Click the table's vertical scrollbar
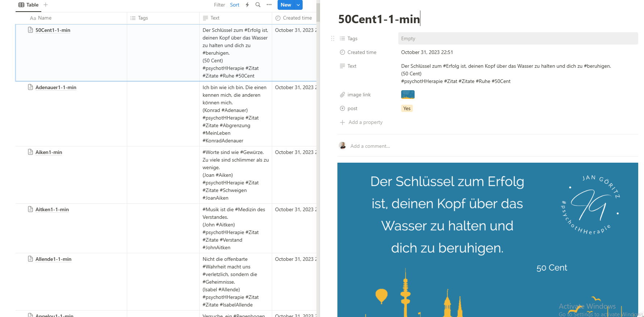This screenshot has height=317, width=644. pyautogui.click(x=318, y=13)
